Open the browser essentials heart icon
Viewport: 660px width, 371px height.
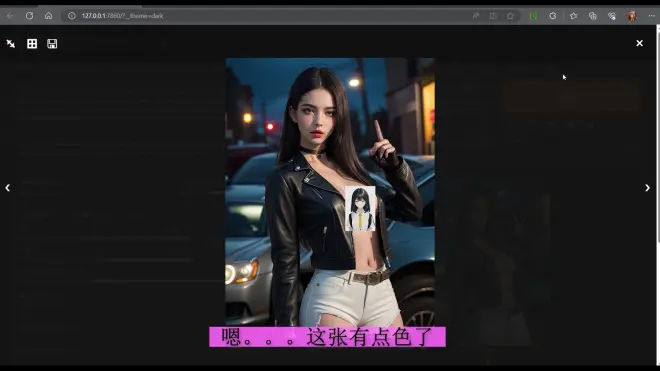(612, 16)
